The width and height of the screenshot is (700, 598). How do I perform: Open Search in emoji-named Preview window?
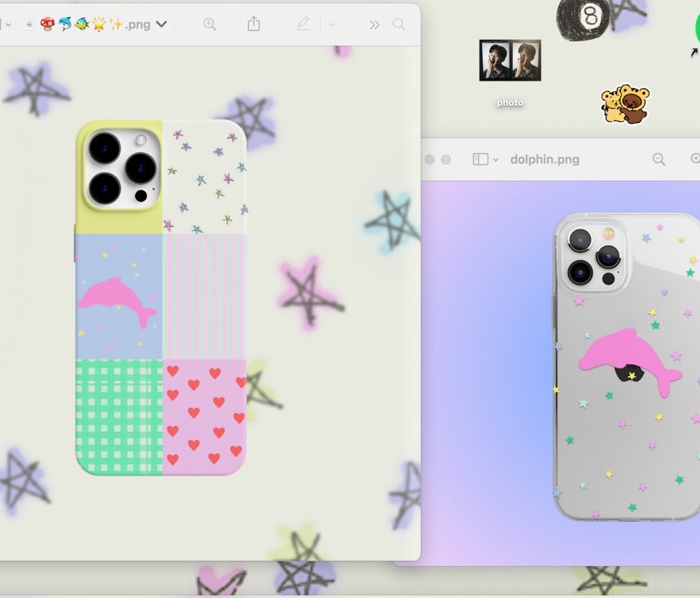(x=399, y=24)
